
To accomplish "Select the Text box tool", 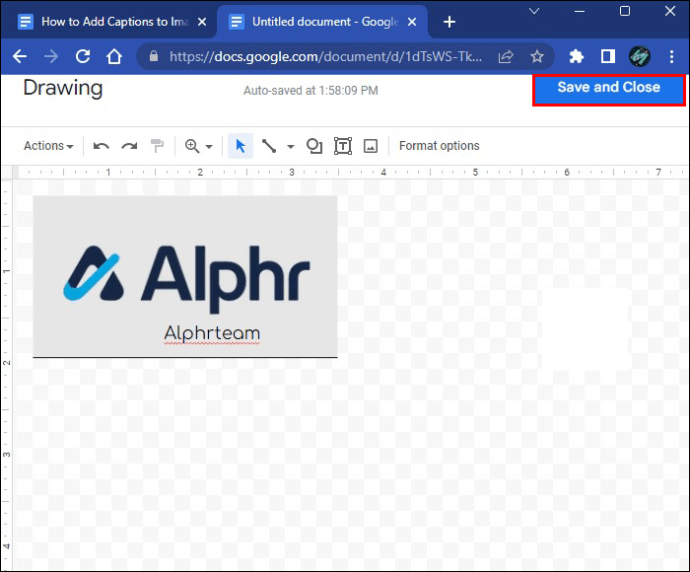I will [x=343, y=146].
